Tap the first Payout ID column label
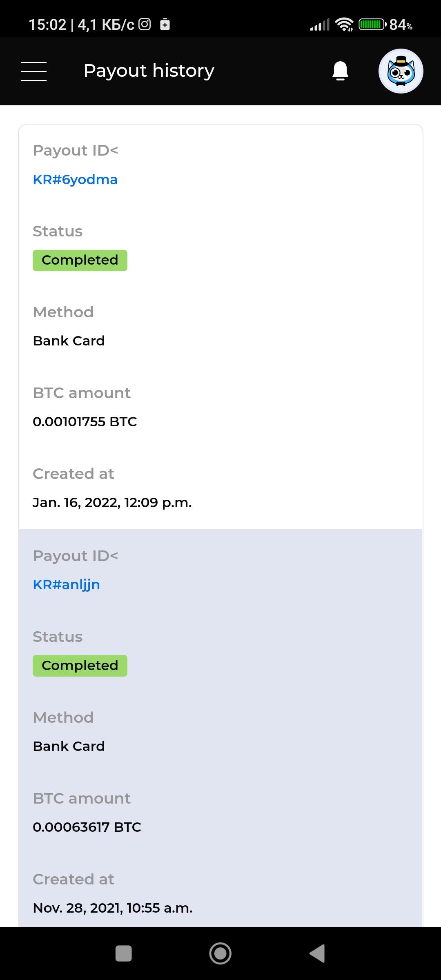 click(x=76, y=151)
